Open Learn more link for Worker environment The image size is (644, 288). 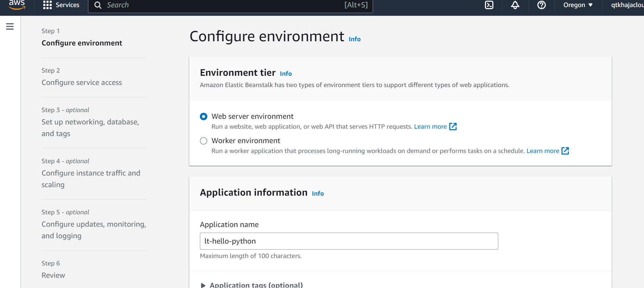tap(543, 151)
